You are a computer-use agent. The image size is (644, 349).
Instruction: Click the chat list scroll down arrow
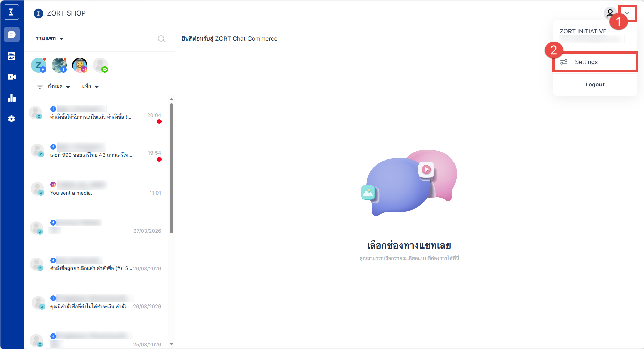point(171,344)
